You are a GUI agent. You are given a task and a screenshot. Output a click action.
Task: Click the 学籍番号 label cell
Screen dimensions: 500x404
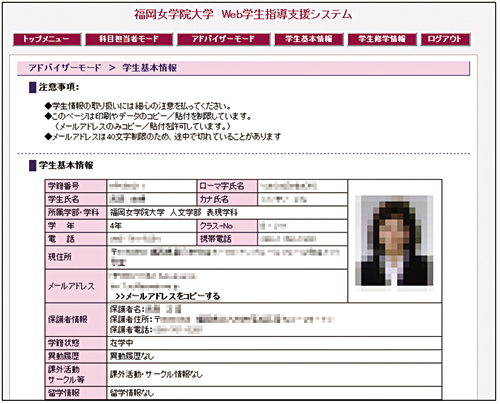pos(76,186)
